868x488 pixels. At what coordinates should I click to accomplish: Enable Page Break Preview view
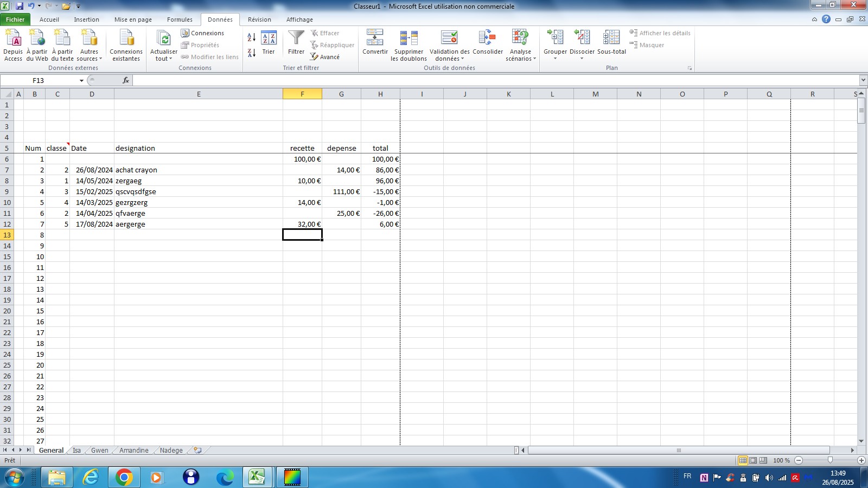pos(763,460)
